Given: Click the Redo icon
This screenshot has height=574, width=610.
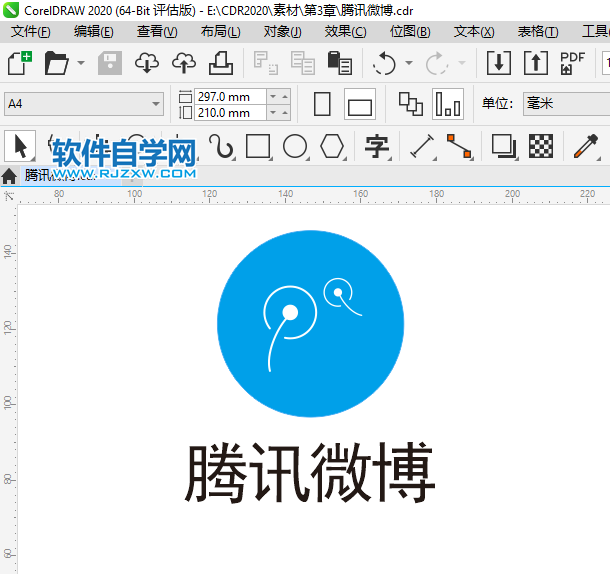Looking at the screenshot, I should click(x=436, y=63).
